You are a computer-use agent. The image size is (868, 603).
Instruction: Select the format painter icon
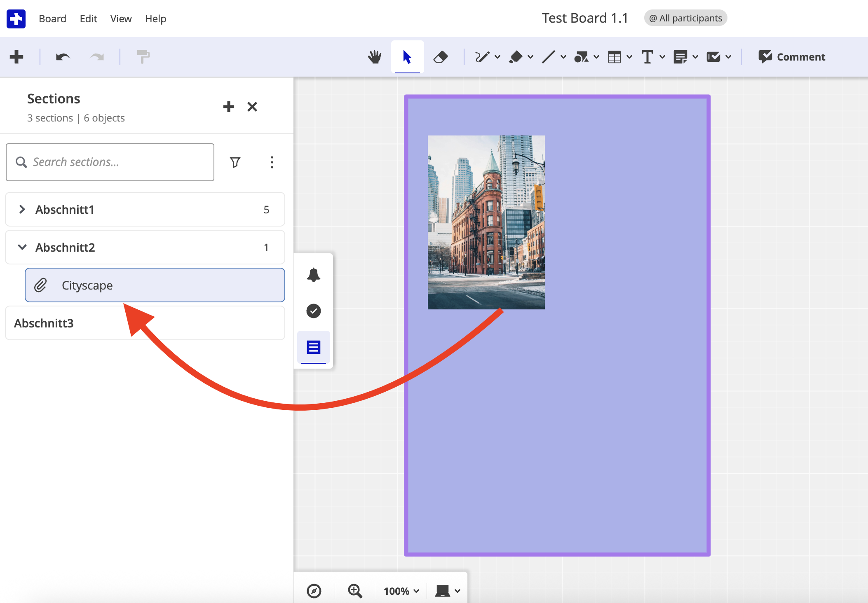coord(143,57)
